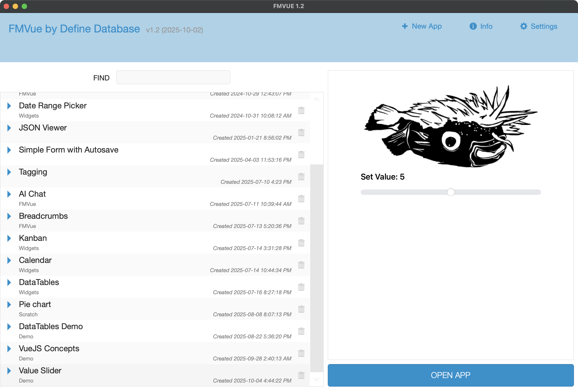Click the trash icon beside Tagging
Image resolution: width=578 pixels, height=392 pixels.
(x=301, y=177)
